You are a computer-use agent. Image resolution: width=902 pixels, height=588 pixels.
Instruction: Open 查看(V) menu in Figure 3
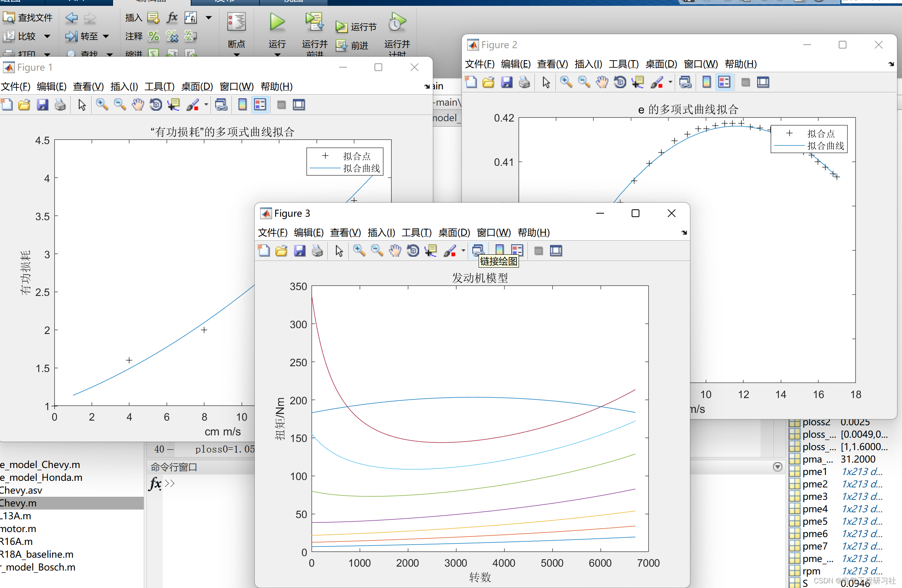point(345,233)
